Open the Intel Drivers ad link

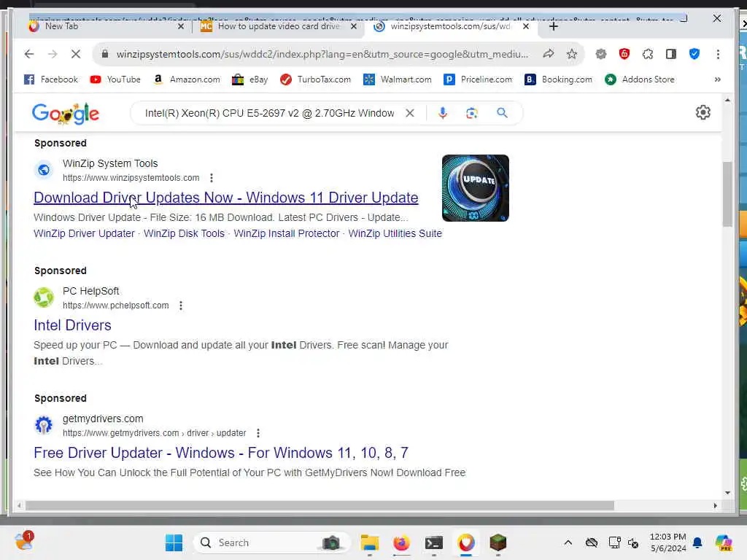(x=72, y=325)
